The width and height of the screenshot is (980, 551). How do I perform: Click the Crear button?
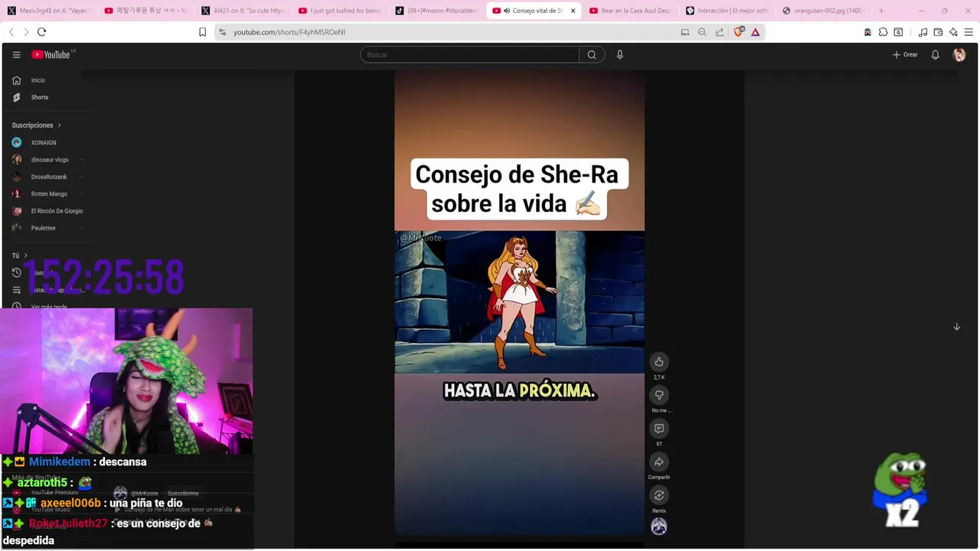[905, 54]
